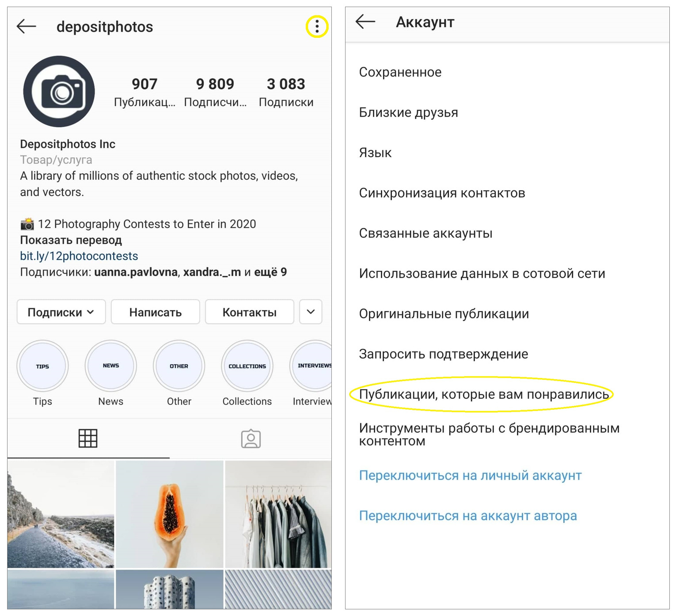Open the Other story highlight
Screen dimensions: 676x616
click(x=179, y=373)
